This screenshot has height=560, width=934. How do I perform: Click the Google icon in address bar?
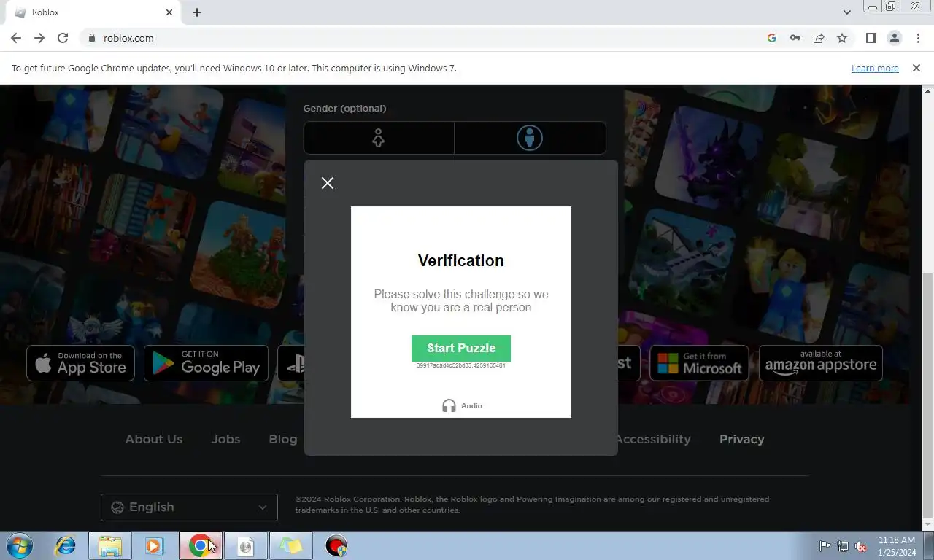click(x=772, y=38)
